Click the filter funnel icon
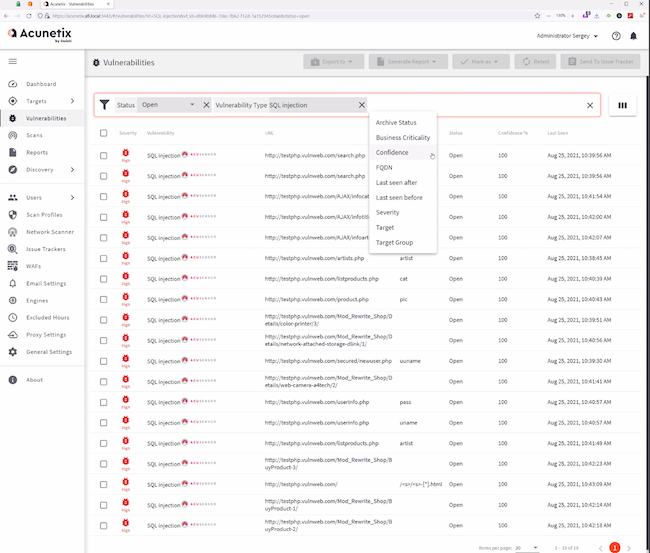The image size is (650, 553). [104, 105]
